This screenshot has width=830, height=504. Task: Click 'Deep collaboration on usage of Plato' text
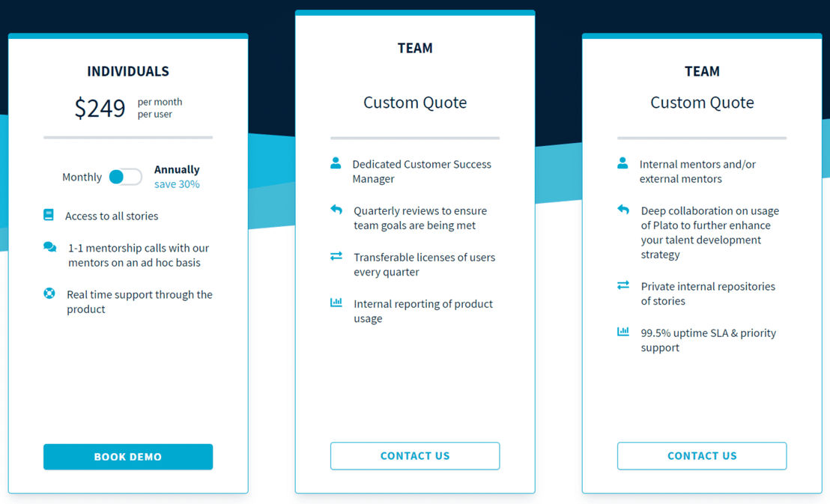pos(710,232)
